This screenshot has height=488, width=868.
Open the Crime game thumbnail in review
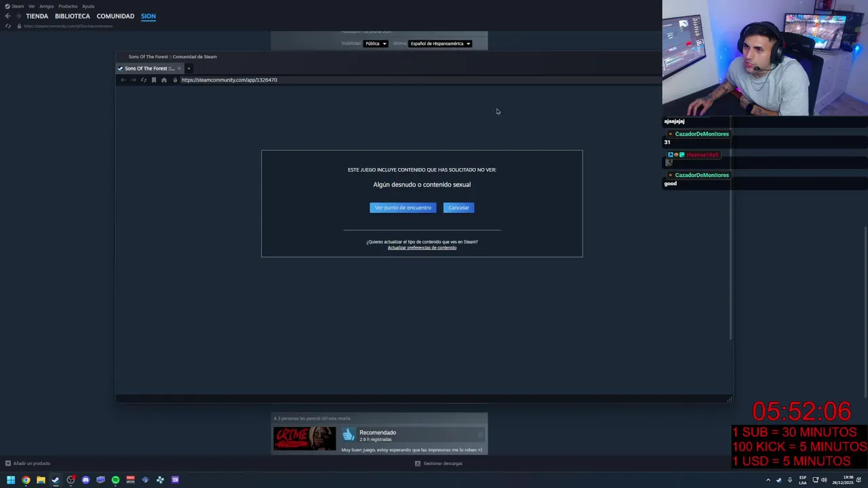click(304, 439)
